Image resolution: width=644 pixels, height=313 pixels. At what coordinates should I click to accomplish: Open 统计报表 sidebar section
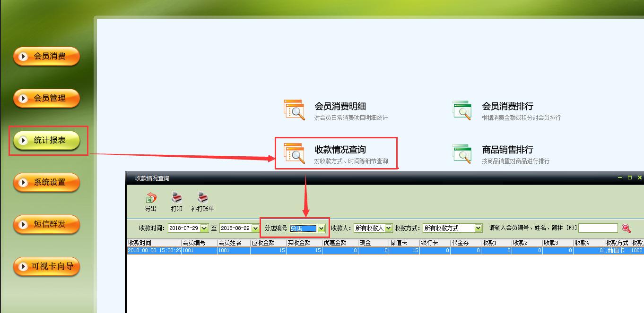pyautogui.click(x=46, y=141)
